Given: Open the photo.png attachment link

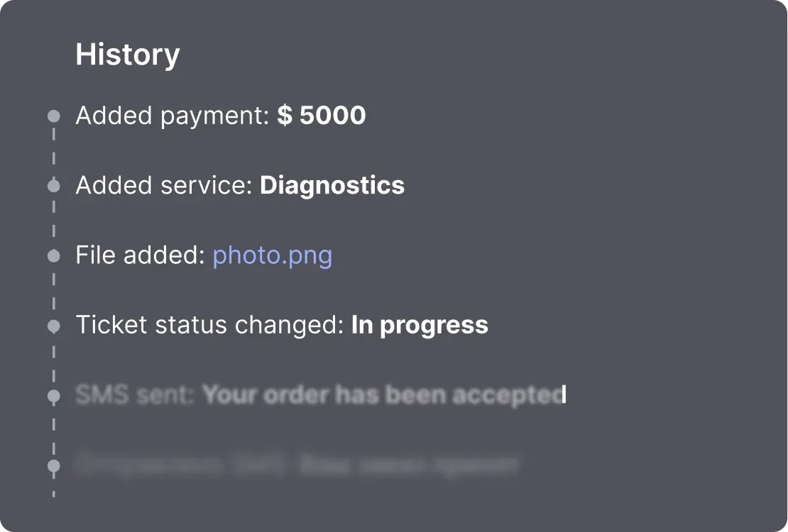Looking at the screenshot, I should [x=272, y=255].
